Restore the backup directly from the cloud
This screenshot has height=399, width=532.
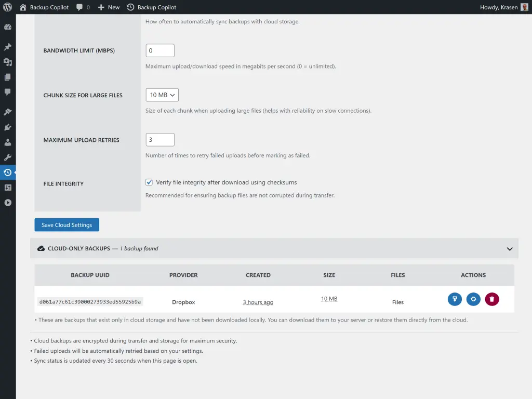pyautogui.click(x=473, y=299)
